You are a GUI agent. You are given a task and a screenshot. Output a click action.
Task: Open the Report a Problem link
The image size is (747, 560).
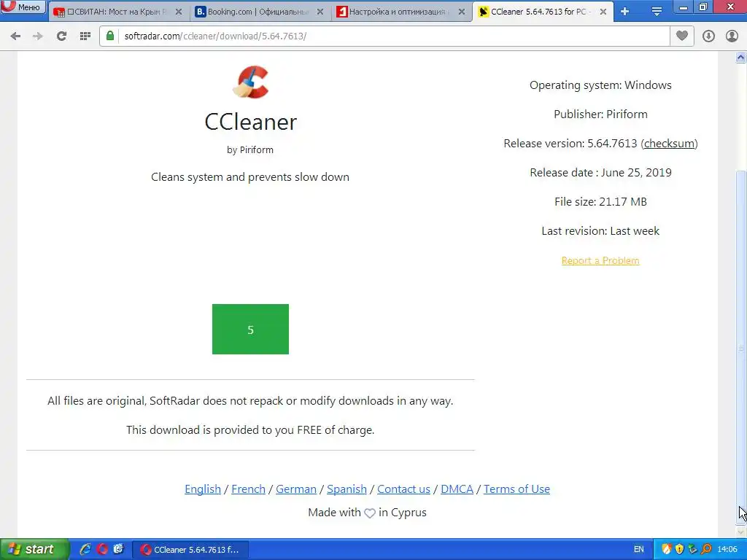(x=600, y=260)
